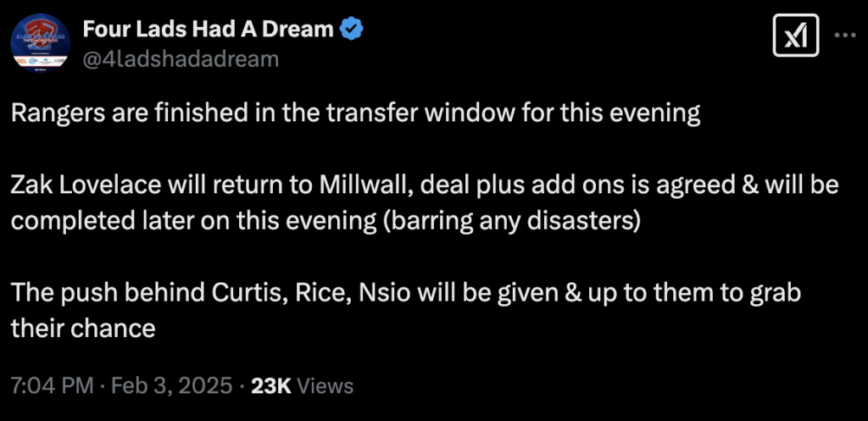Click the blue verified checkmark badge
This screenshot has width=868, height=421.
(351, 29)
